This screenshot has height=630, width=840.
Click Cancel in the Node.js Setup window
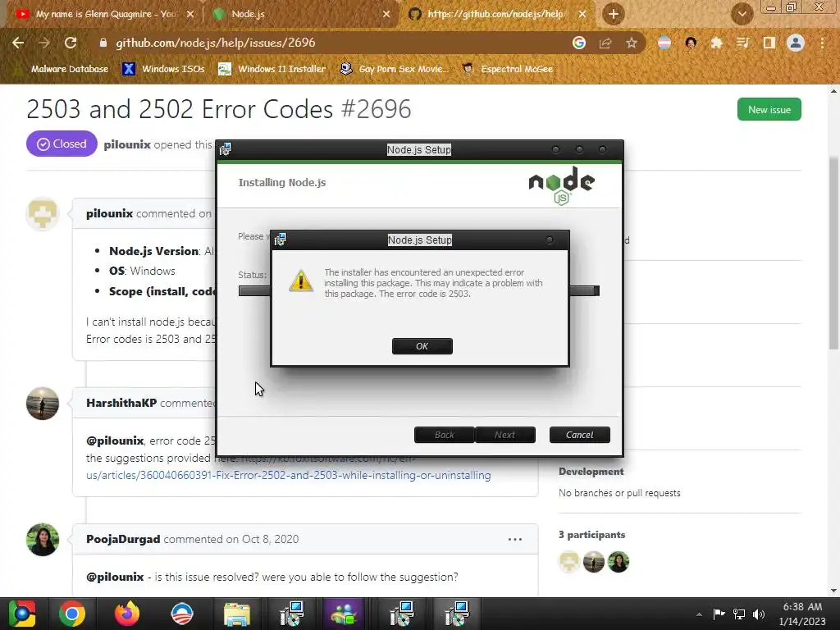(x=580, y=435)
